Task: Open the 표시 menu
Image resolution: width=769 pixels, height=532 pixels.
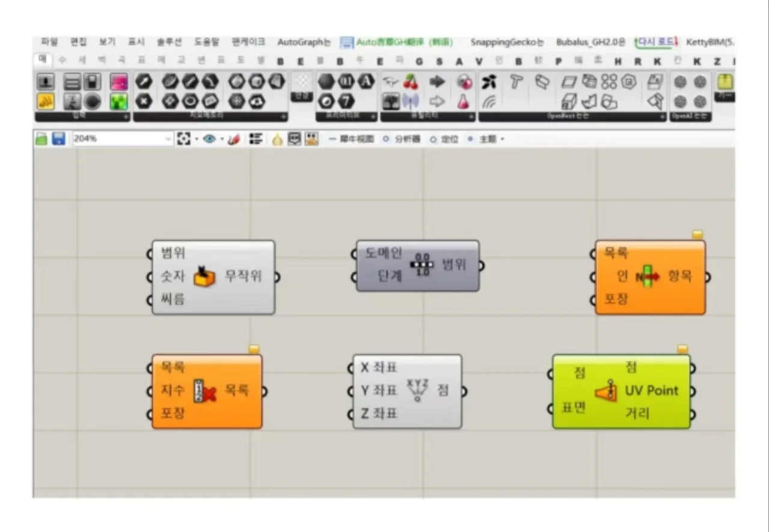Action: [136, 42]
